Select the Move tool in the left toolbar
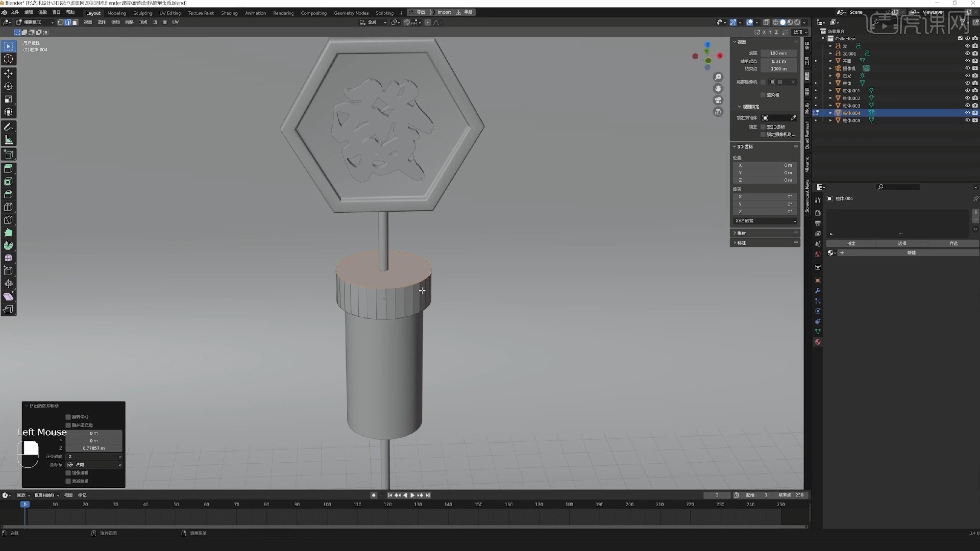The image size is (980, 551). (x=9, y=74)
